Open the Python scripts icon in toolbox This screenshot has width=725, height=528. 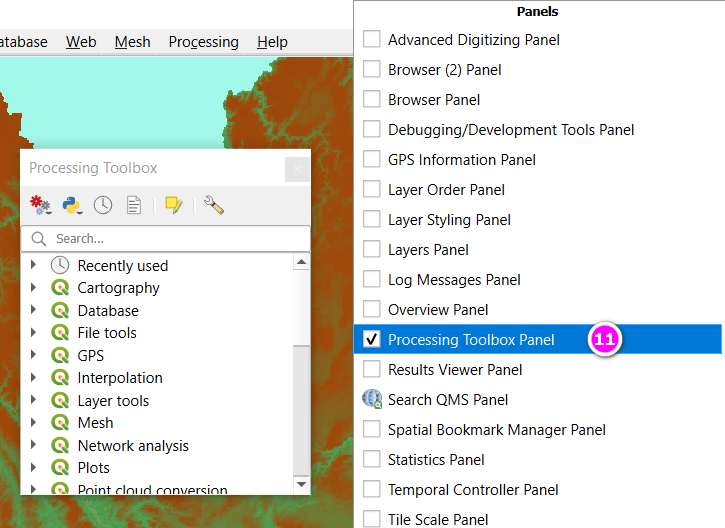[72, 205]
